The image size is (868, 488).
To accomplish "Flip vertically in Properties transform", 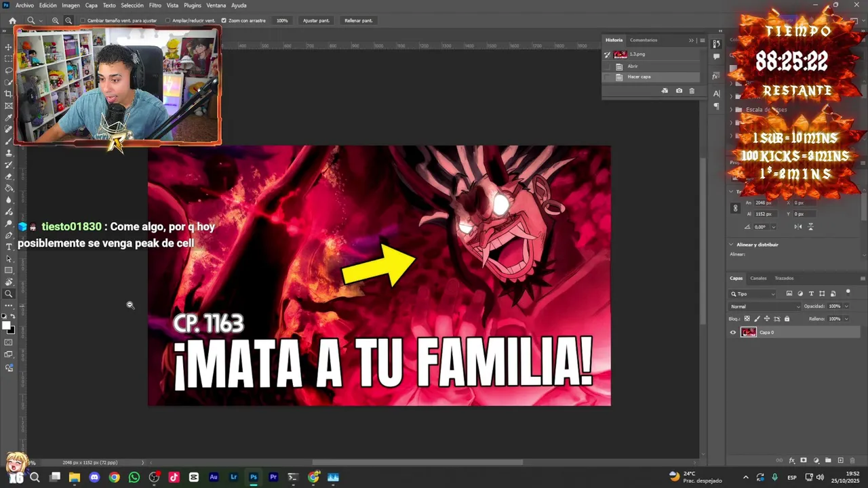I will coord(810,226).
